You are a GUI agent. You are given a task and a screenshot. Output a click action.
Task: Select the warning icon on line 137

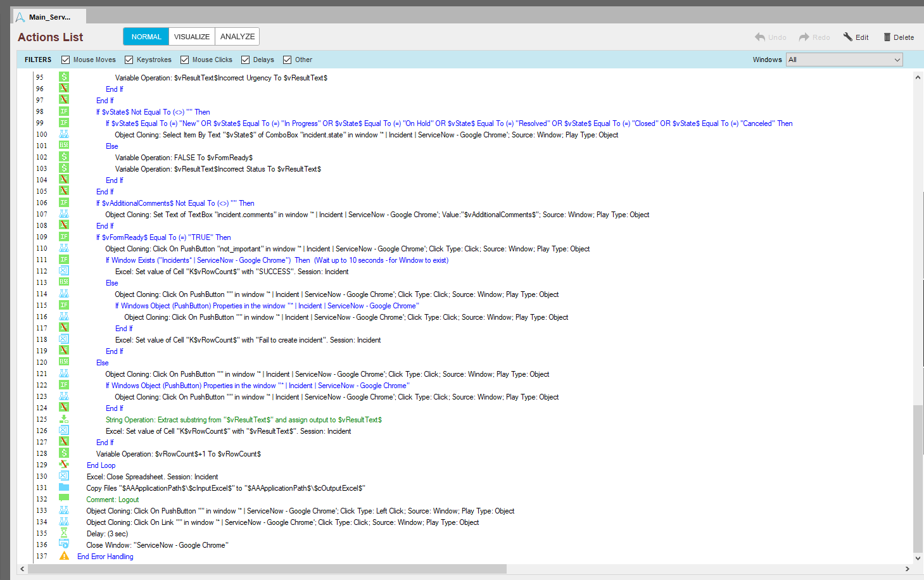point(64,556)
